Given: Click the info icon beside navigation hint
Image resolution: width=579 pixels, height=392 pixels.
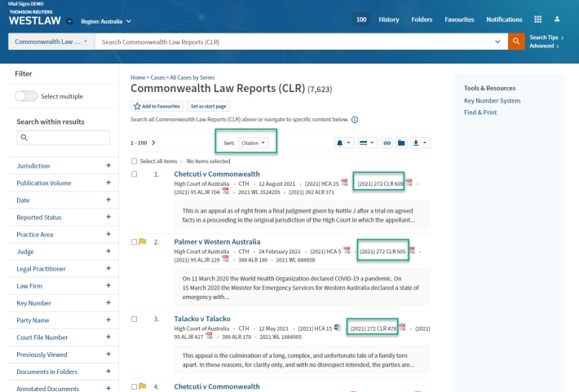Looking at the screenshot, I should click(x=355, y=120).
